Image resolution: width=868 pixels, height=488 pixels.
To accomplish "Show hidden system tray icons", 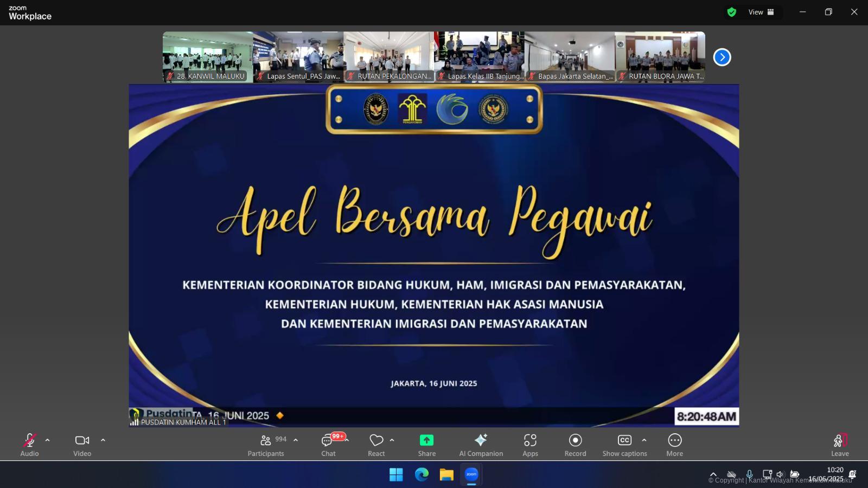I will pos(713,474).
